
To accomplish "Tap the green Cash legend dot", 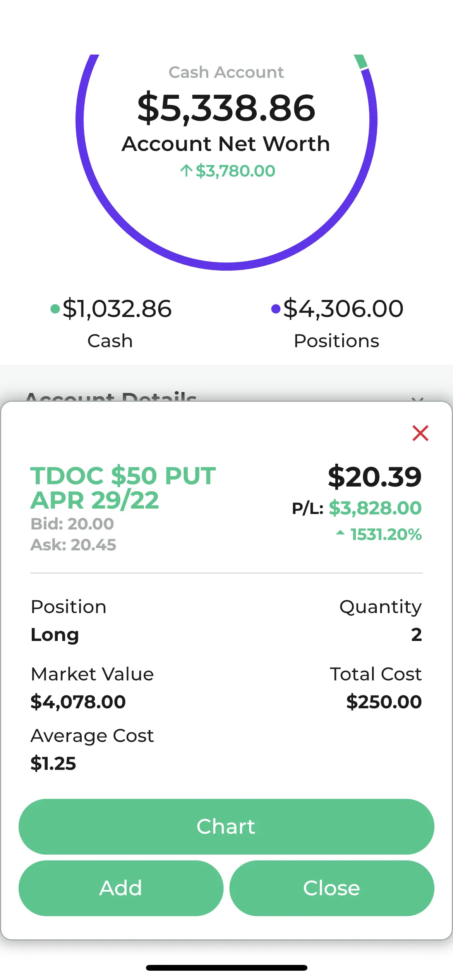I will pos(55,309).
